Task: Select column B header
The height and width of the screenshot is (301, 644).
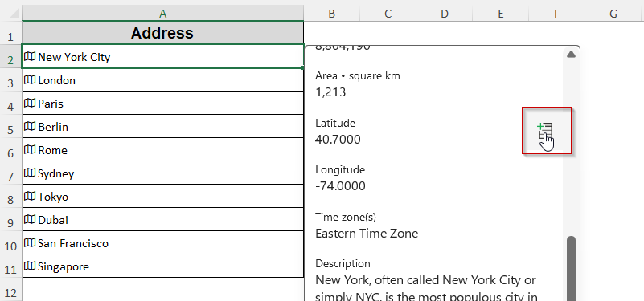Action: (332, 14)
